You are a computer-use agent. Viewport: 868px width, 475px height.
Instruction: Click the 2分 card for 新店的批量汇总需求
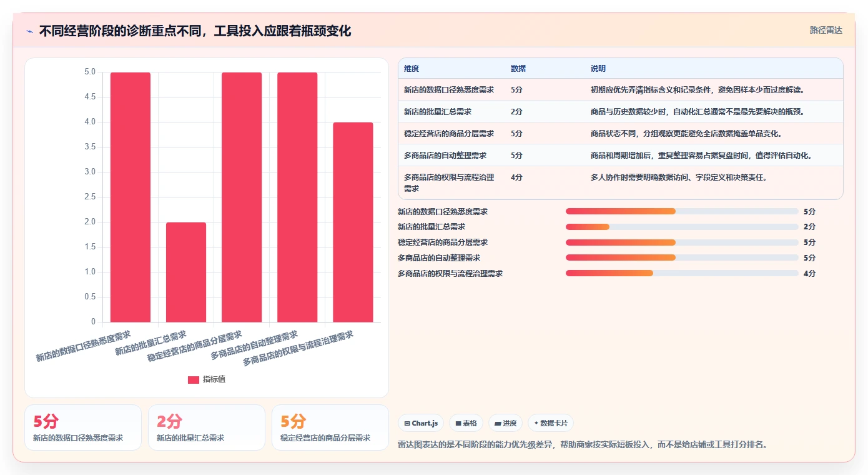click(207, 427)
